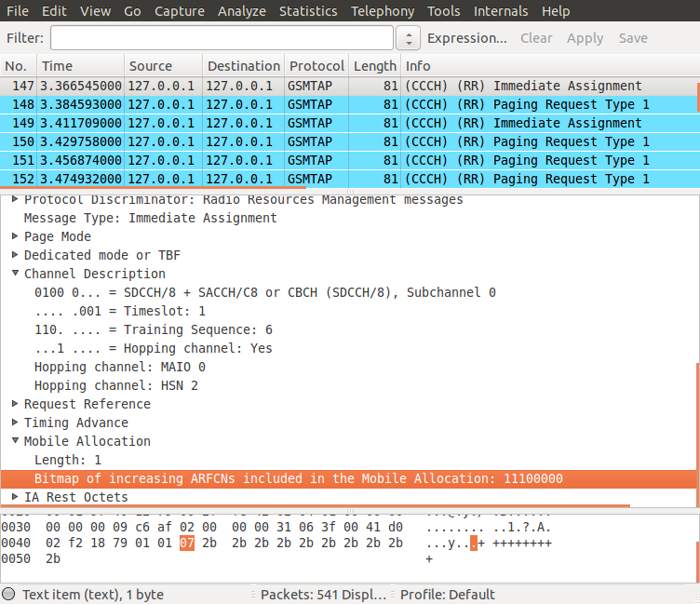This screenshot has height=604, width=700.
Task: Expand the IA Rest Octets node
Action: tap(15, 496)
